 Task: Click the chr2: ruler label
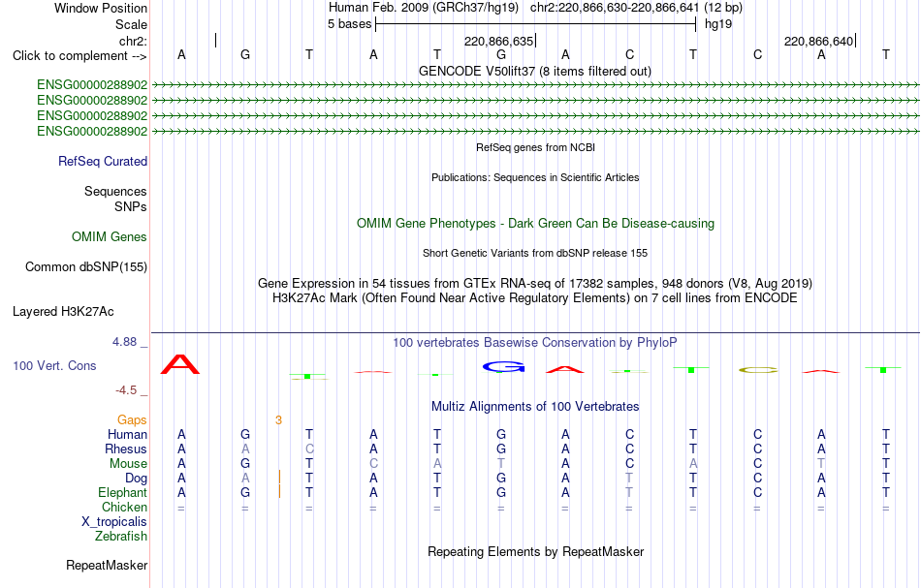(x=134, y=41)
